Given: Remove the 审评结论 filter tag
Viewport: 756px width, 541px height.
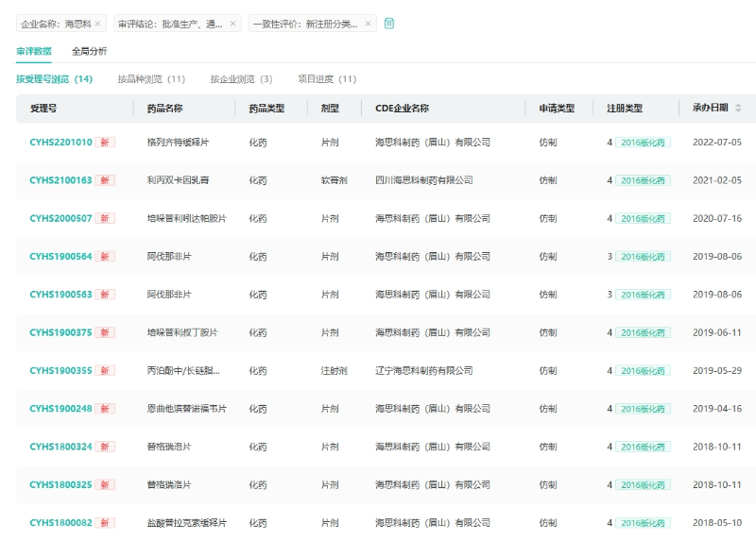Looking at the screenshot, I should [232, 24].
